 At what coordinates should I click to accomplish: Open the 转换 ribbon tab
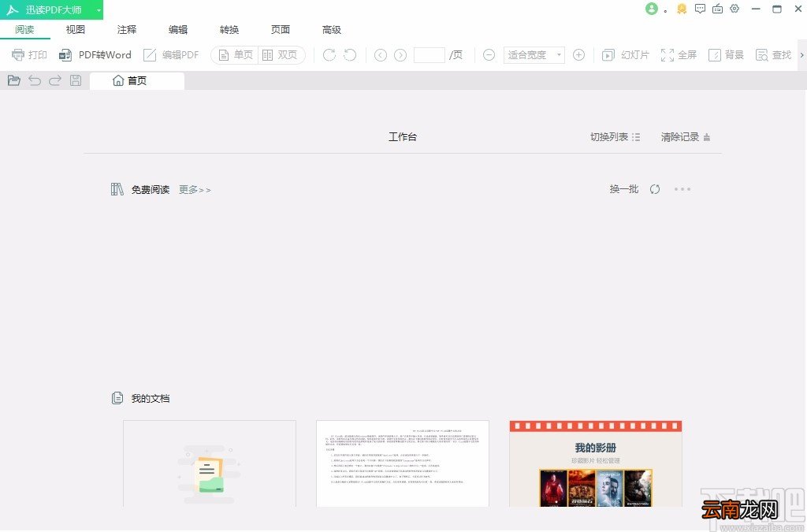tap(229, 29)
